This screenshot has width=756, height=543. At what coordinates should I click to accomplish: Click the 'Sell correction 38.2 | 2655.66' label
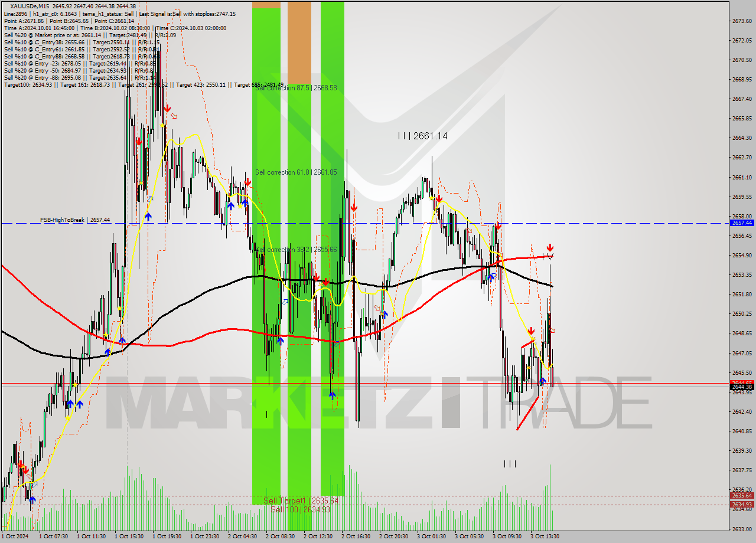point(296,250)
